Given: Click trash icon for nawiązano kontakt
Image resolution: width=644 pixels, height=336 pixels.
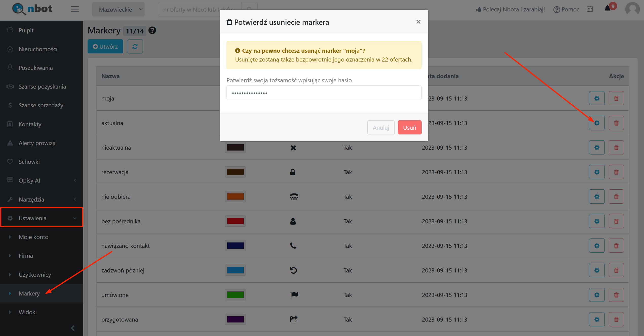Looking at the screenshot, I should pos(616,246).
